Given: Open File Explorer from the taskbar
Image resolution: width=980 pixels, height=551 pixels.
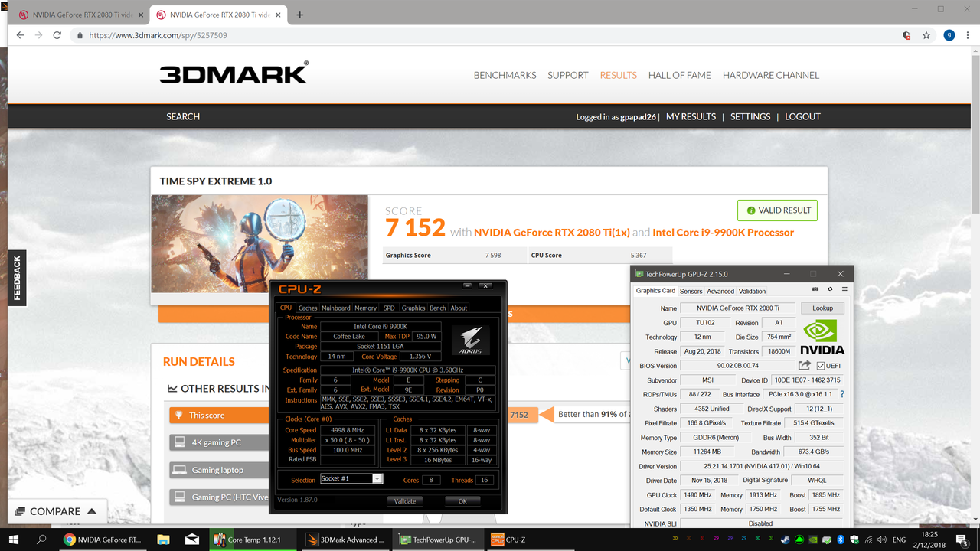Looking at the screenshot, I should 163,540.
